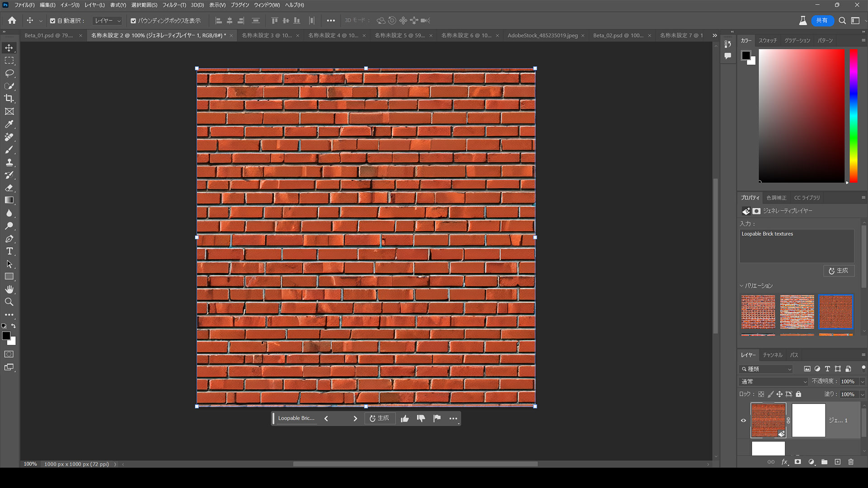868x488 pixels.
Task: Hide the generative layer with its eye toggle
Action: (x=743, y=420)
